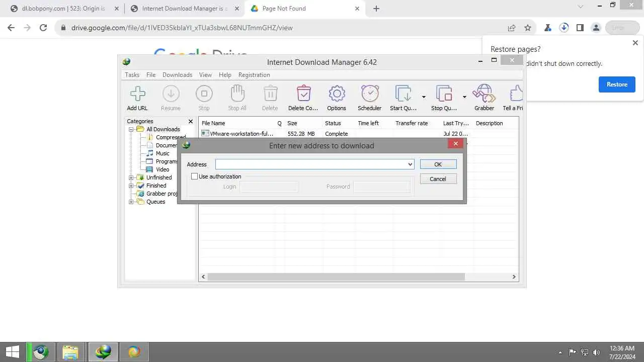Open the Stop Queue dropdown arrow

click(464, 97)
